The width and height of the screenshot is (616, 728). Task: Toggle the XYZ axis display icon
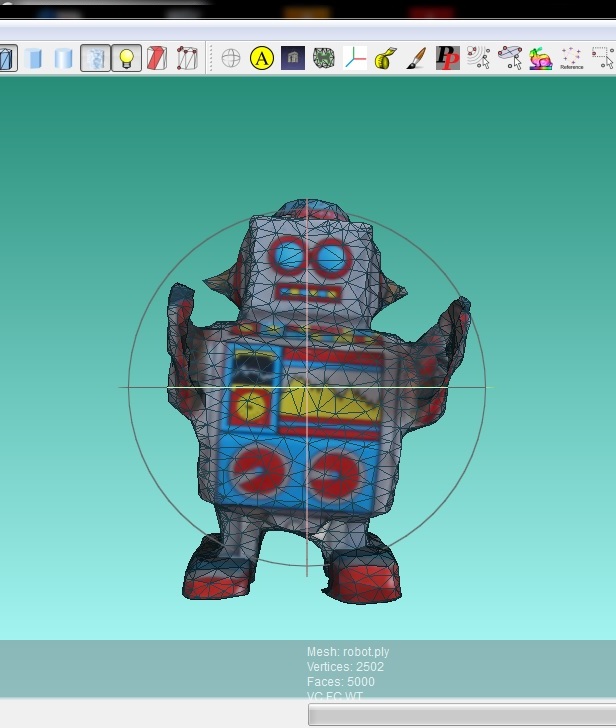click(x=355, y=58)
